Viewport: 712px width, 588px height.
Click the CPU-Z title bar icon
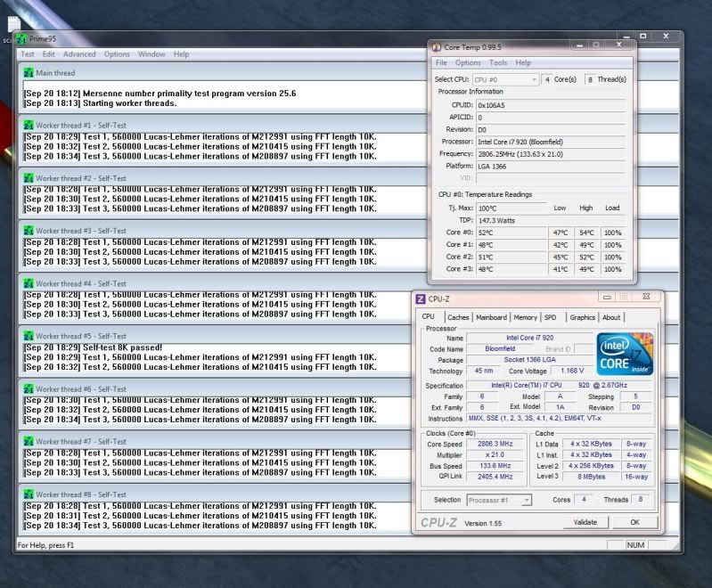tap(421, 298)
